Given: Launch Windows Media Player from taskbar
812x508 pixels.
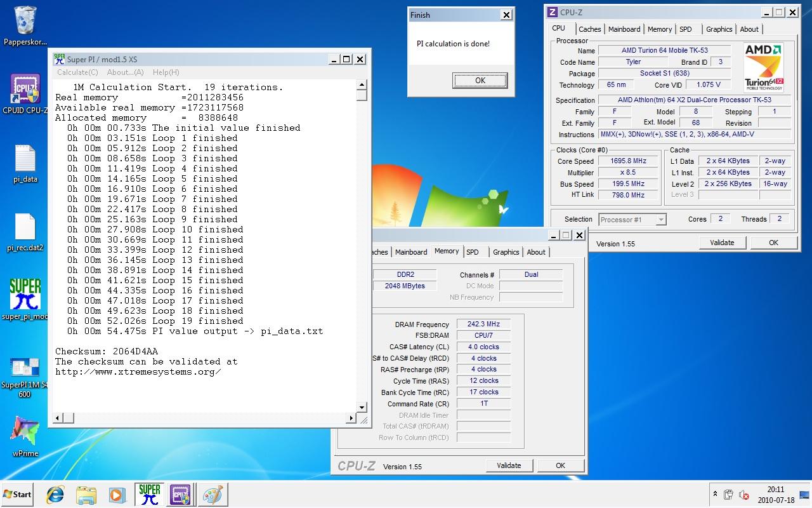Looking at the screenshot, I should (x=117, y=495).
